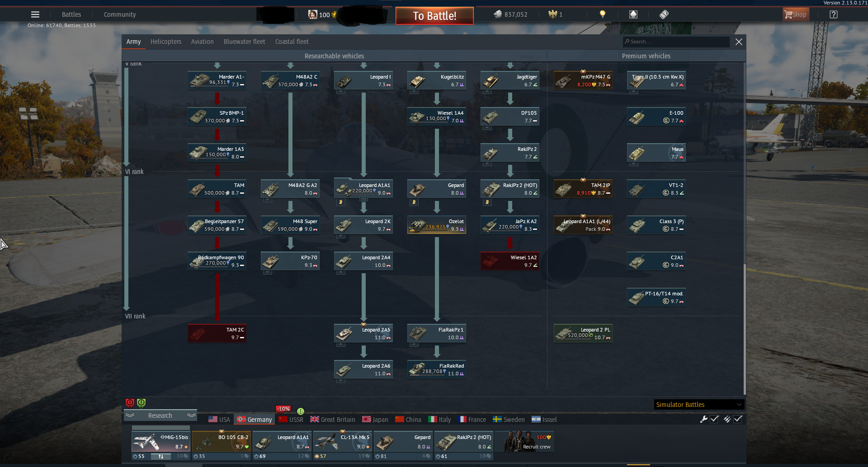Select the Leopard 2A6 vehicle
The image size is (868, 467).
pyautogui.click(x=363, y=369)
